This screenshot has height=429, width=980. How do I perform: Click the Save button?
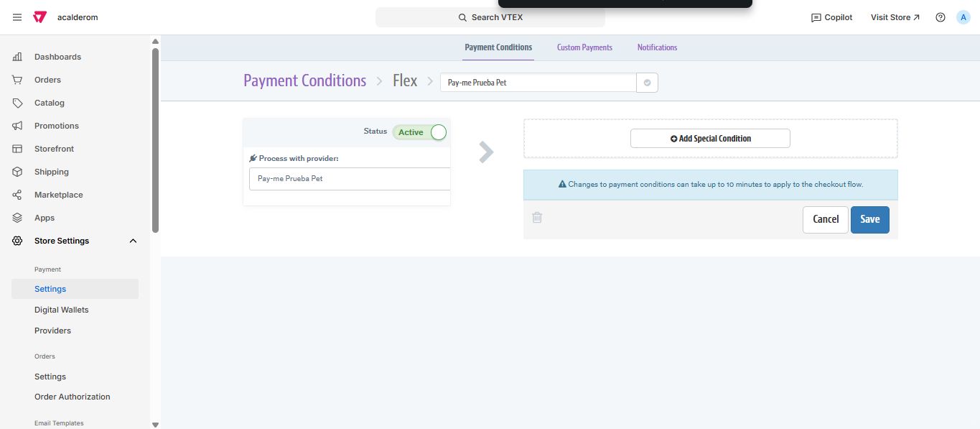pos(869,220)
